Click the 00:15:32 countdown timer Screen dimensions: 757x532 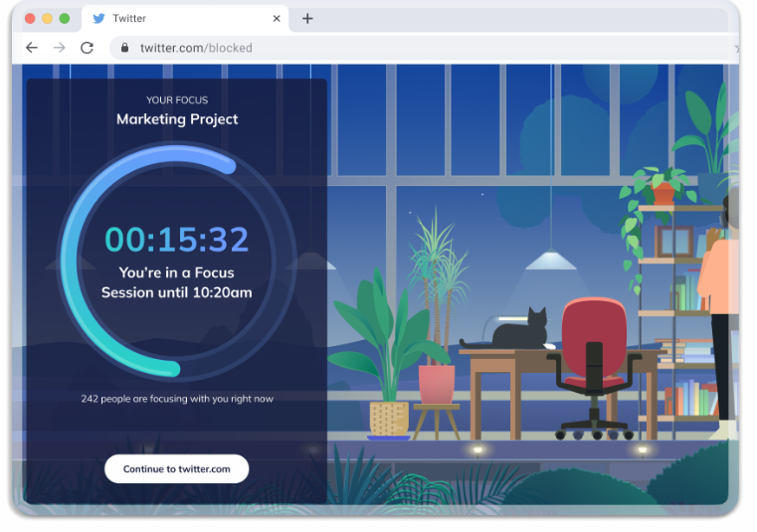177,240
